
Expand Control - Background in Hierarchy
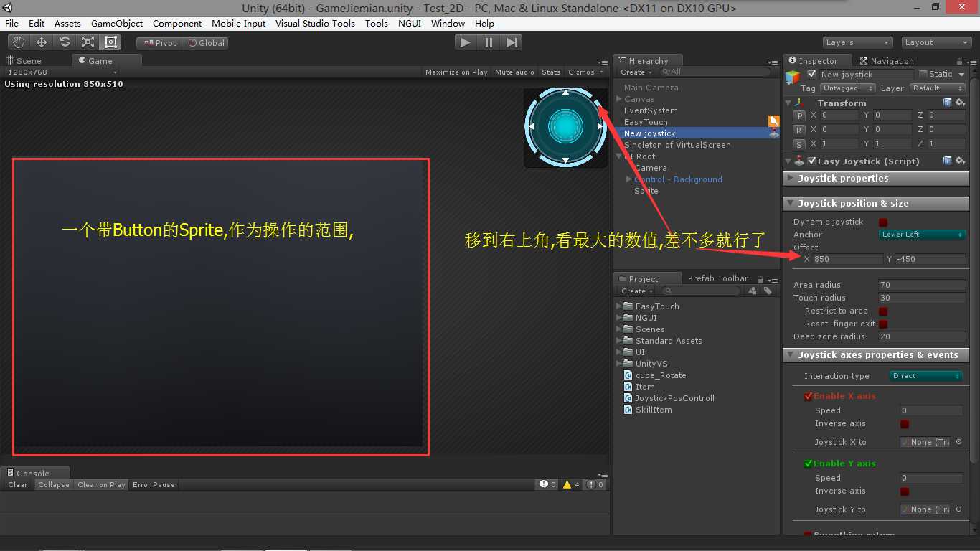629,179
